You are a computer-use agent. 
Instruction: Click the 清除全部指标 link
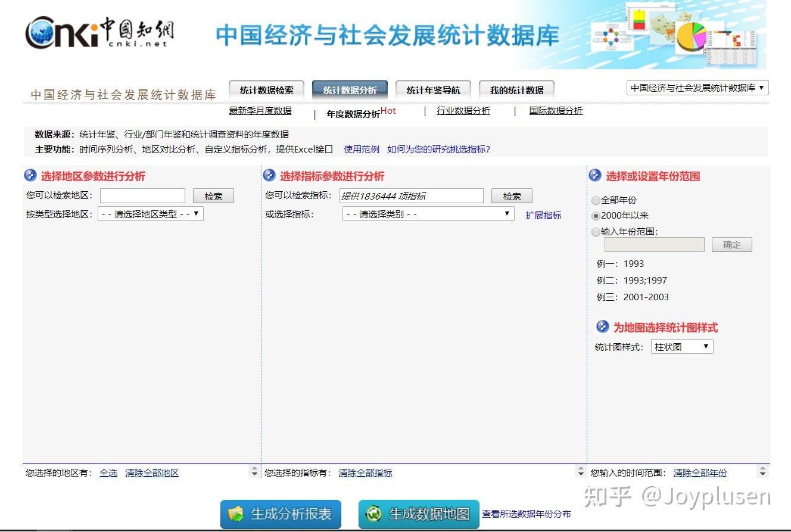pos(365,473)
